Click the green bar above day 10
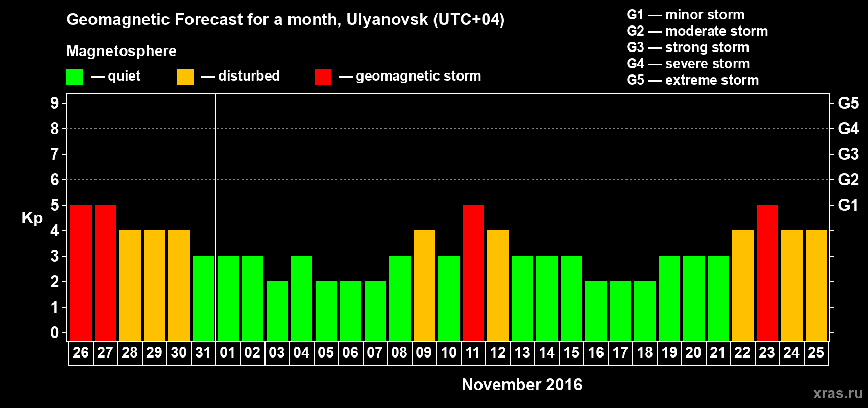This screenshot has width=868, height=408. [449, 298]
